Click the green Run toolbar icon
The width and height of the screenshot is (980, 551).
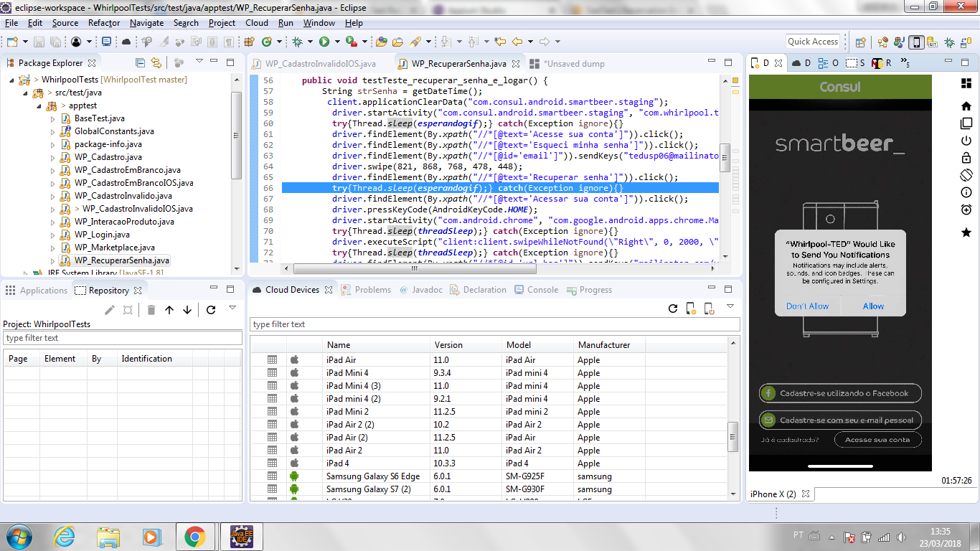324,42
